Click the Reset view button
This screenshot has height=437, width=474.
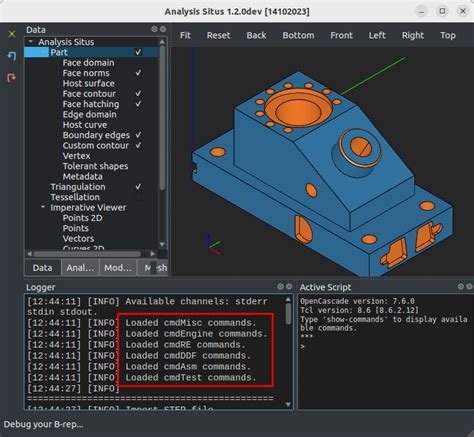(x=218, y=35)
